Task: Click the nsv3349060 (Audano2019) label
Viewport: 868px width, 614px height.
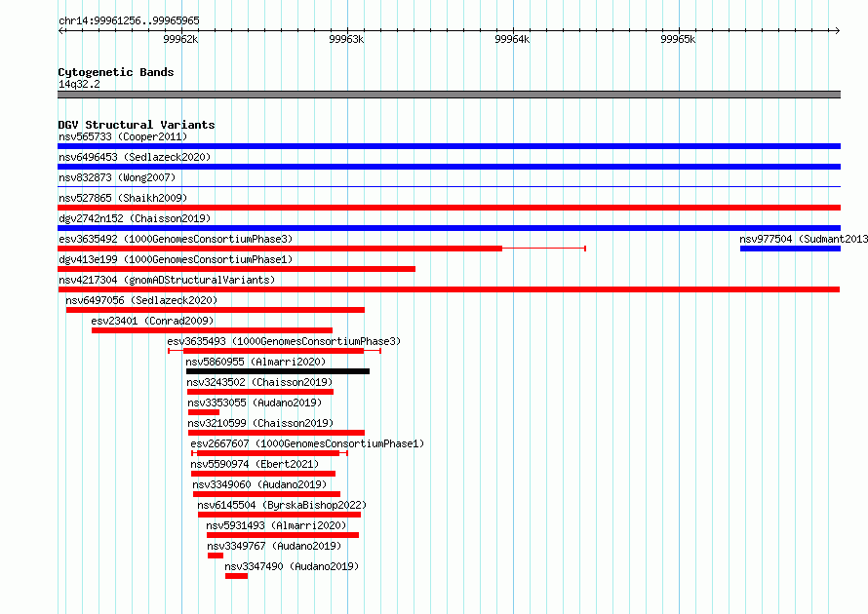Action: tap(259, 484)
